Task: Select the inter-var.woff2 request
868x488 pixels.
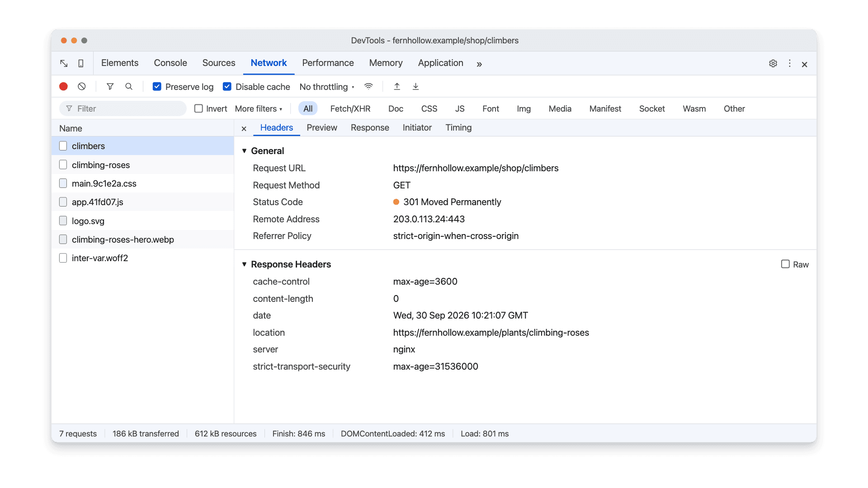Action: 143,258
